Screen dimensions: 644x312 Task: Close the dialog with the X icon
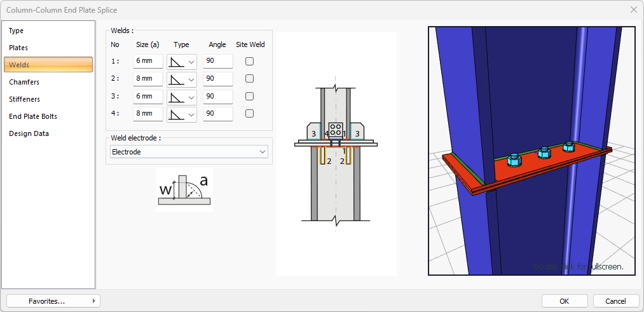[633, 10]
